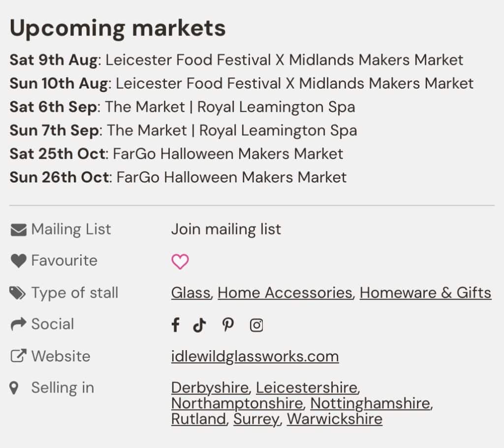Toggle the pink favourite heart

click(x=180, y=262)
